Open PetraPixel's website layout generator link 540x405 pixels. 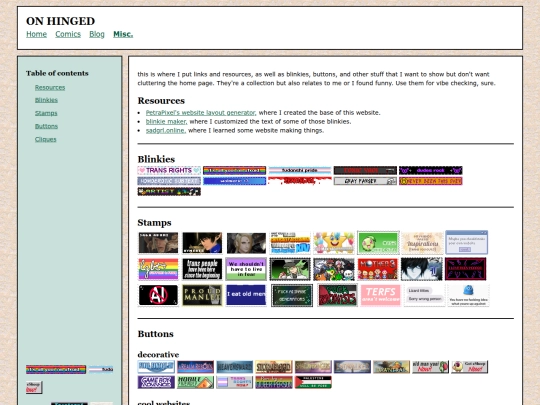click(200, 113)
